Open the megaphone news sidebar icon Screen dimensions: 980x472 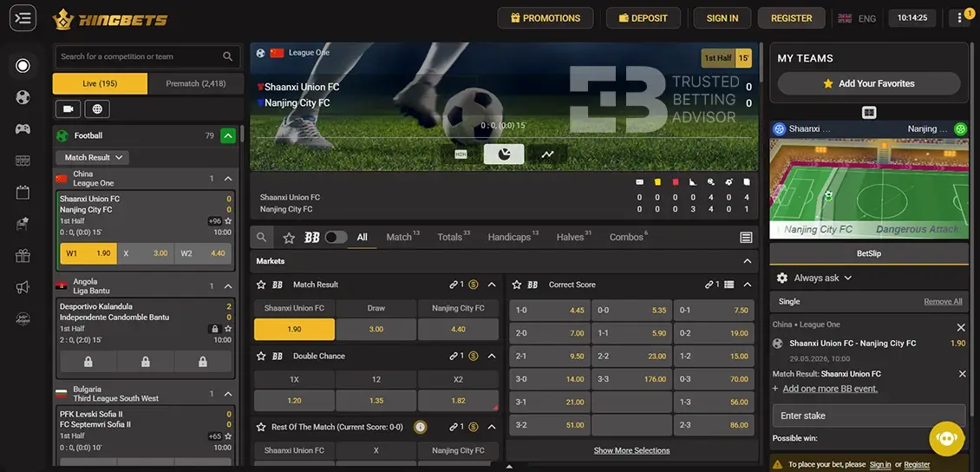tap(23, 287)
